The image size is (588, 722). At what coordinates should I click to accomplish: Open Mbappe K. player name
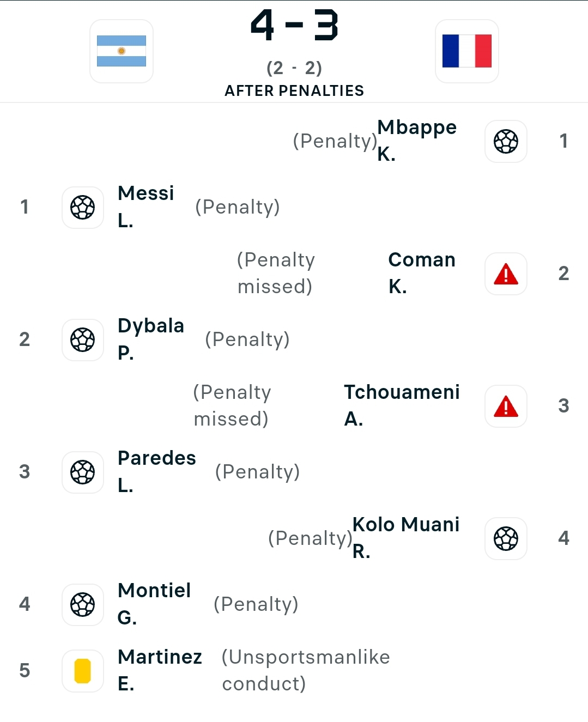coord(417,141)
